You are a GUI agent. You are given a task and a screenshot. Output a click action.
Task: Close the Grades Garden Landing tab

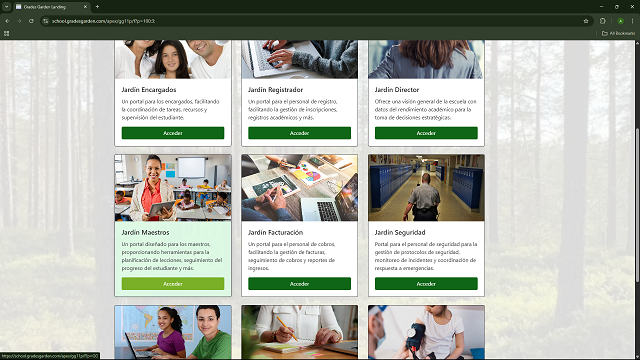[85, 7]
